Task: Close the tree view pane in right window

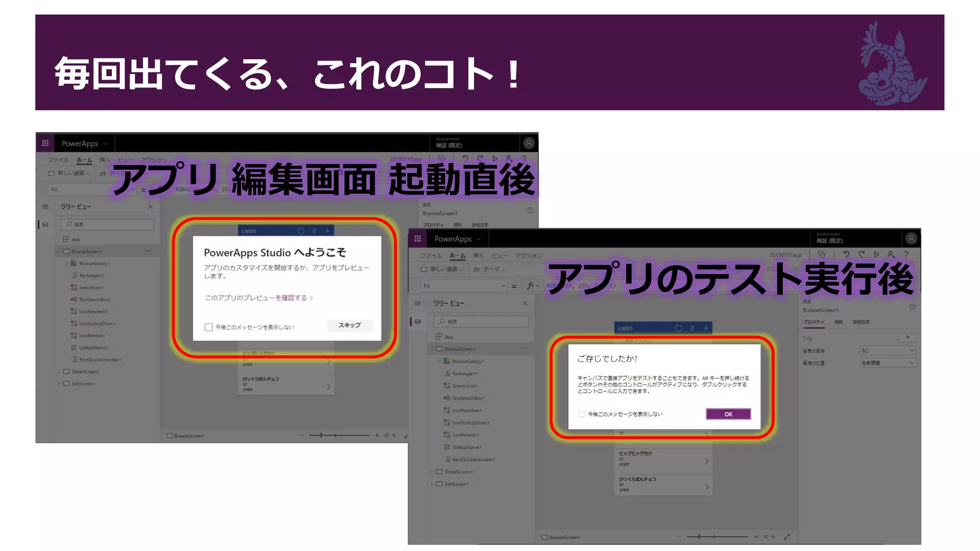Action: pyautogui.click(x=525, y=303)
